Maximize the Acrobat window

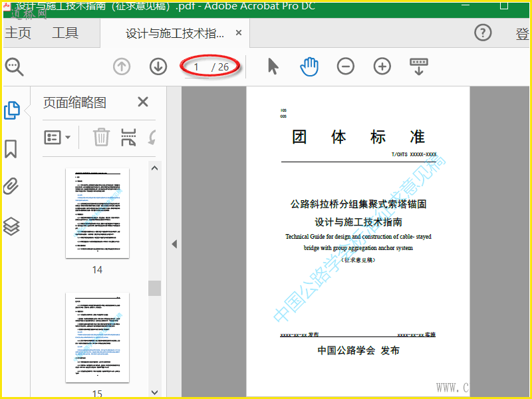pyautogui.click(x=504, y=5)
